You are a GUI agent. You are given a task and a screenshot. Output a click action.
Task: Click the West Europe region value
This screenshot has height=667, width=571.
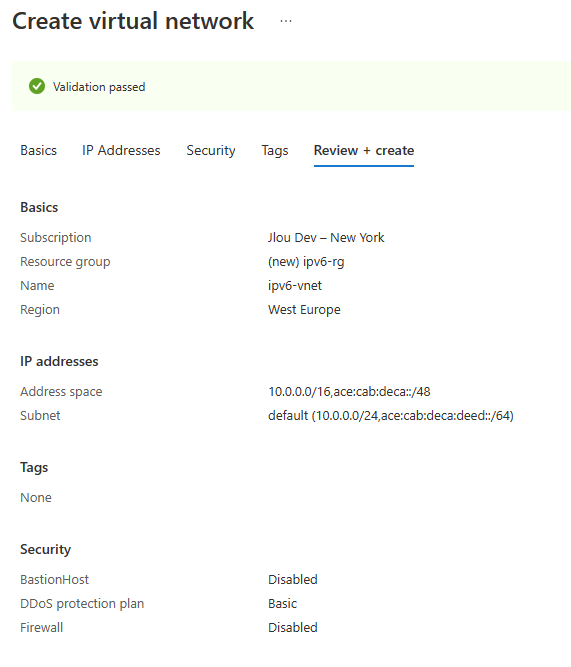coord(304,310)
